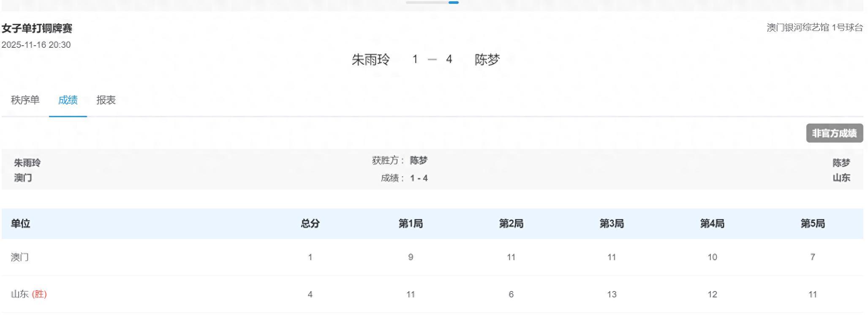
Task: Click the 单位 column header
Action: point(21,223)
